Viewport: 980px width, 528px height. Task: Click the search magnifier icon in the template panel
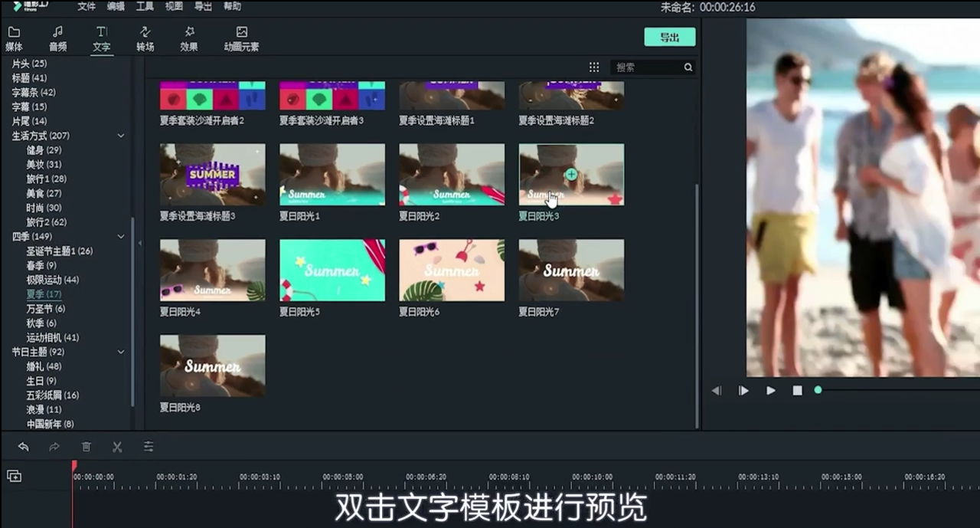pyautogui.click(x=688, y=67)
